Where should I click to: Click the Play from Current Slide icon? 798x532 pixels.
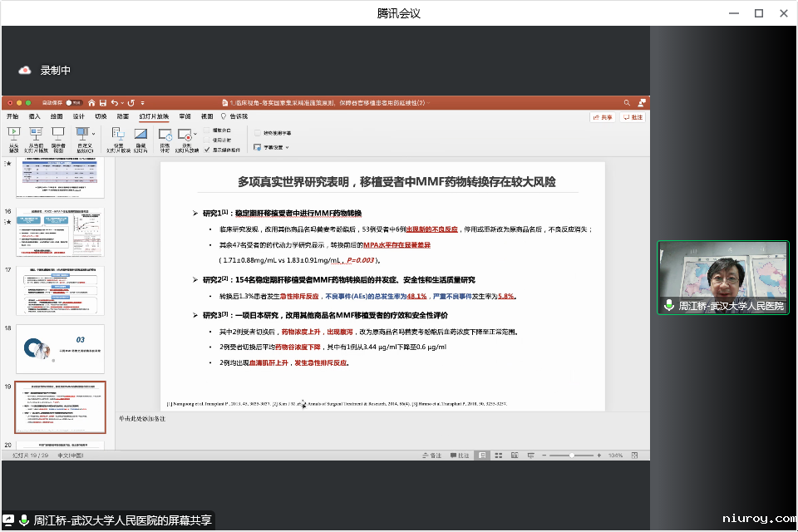(x=36, y=132)
